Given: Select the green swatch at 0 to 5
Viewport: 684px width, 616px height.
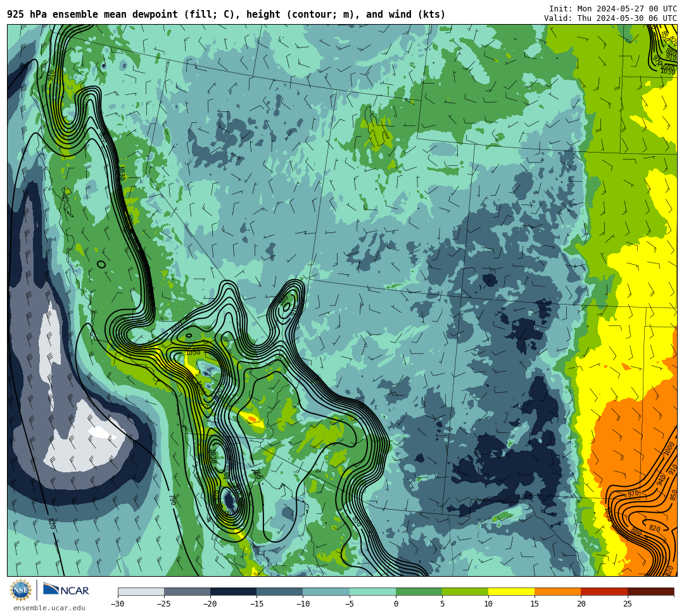Looking at the screenshot, I should click(419, 591).
